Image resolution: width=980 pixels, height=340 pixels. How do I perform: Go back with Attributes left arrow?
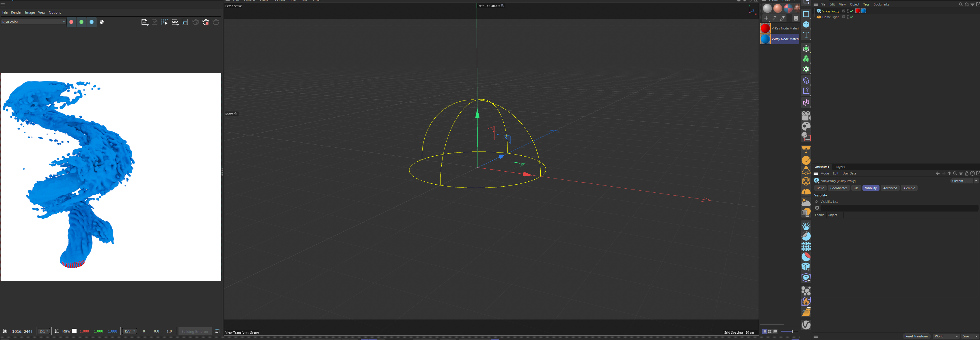tap(937, 173)
